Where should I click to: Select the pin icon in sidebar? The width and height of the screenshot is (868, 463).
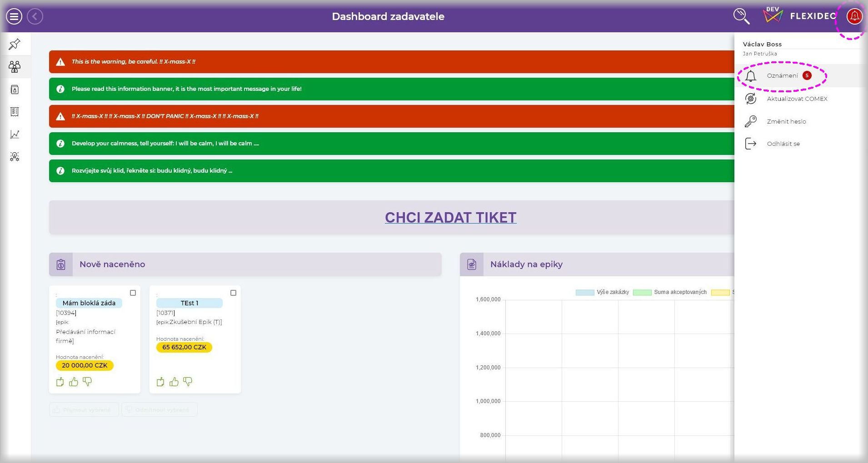click(15, 44)
